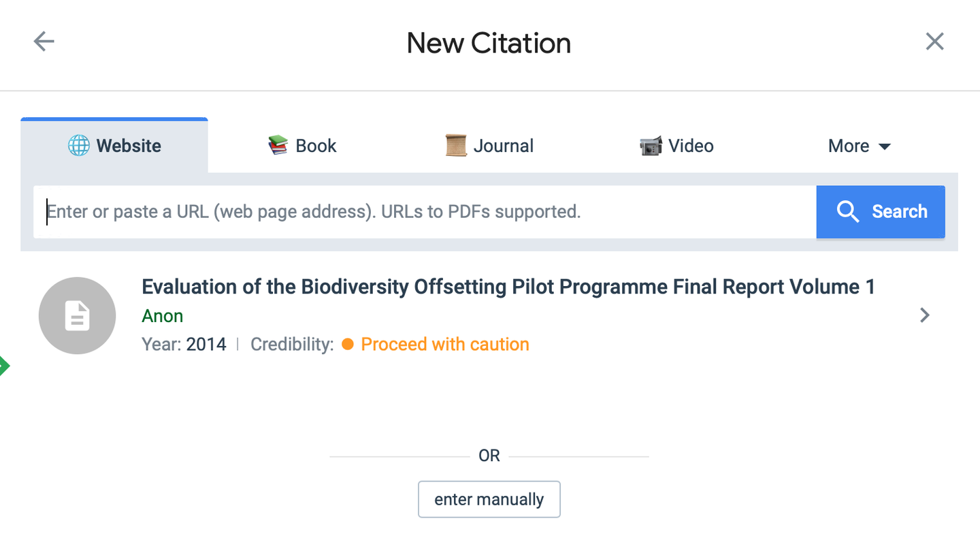Click the orange credibility indicator dot
This screenshot has width=980, height=536.
pos(348,345)
